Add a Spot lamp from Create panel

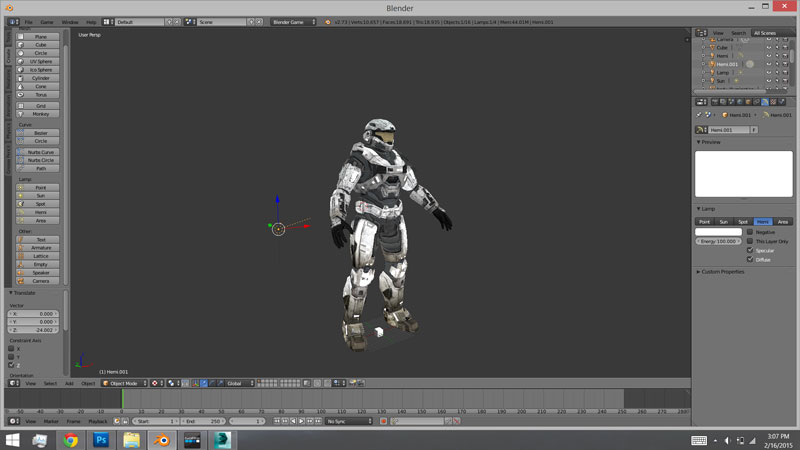point(38,204)
